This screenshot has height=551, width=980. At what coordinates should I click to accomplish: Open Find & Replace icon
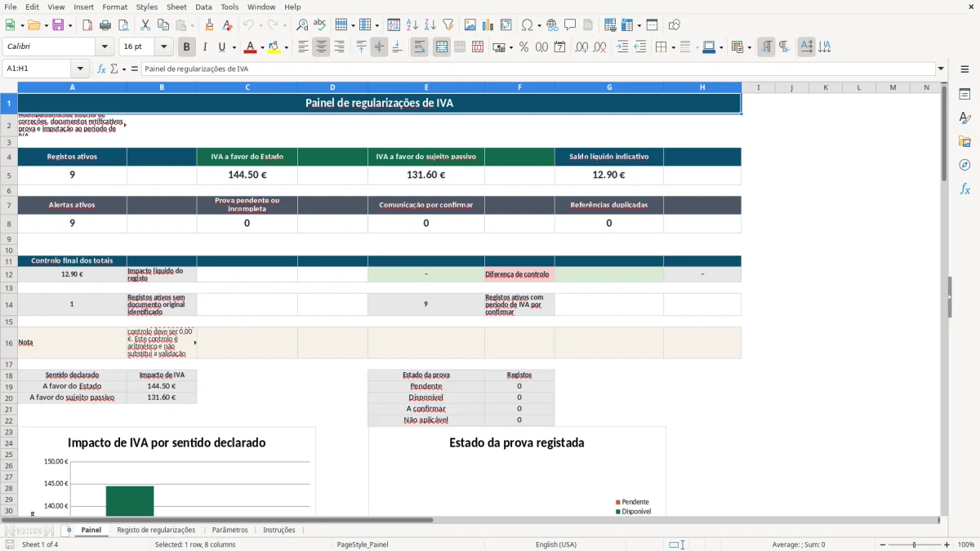pos(302,25)
